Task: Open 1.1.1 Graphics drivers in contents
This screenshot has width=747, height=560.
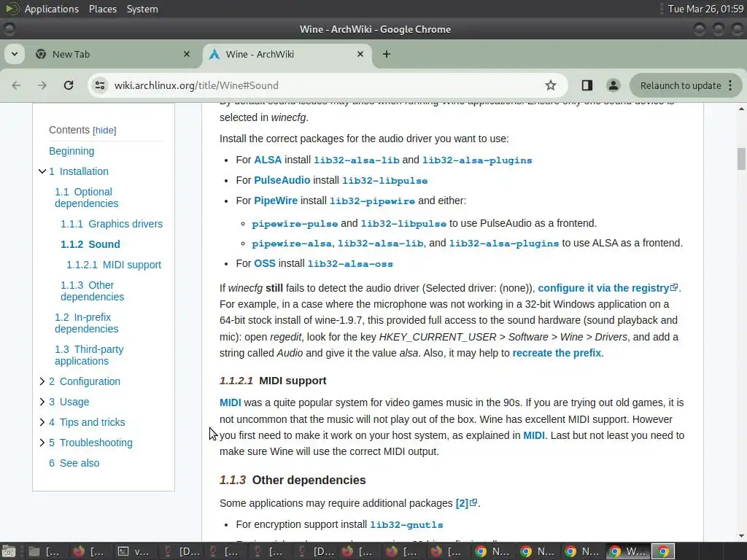Action: [x=112, y=224]
